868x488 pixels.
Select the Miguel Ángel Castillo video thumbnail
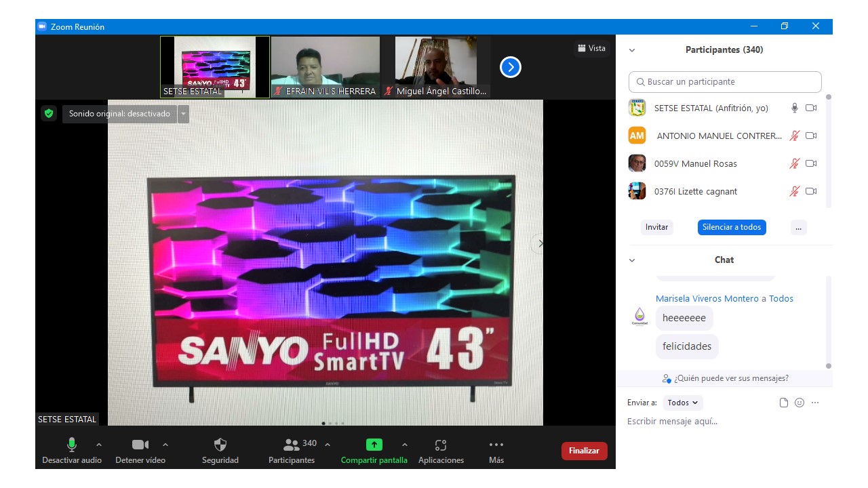[436, 67]
